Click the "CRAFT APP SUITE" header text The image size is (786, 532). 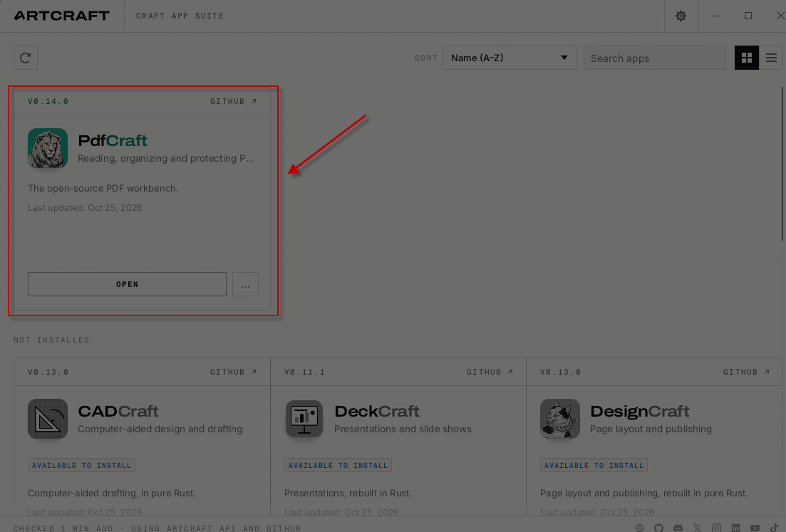point(180,16)
